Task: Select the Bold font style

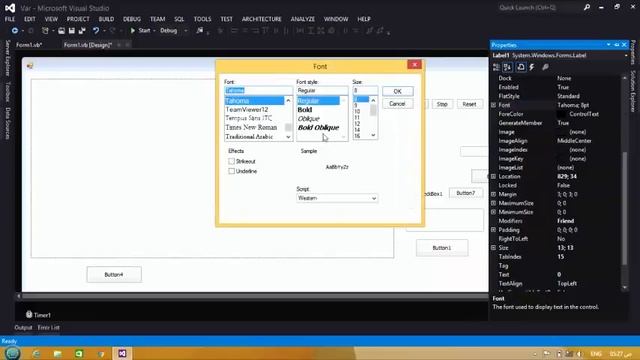Action: [x=305, y=110]
